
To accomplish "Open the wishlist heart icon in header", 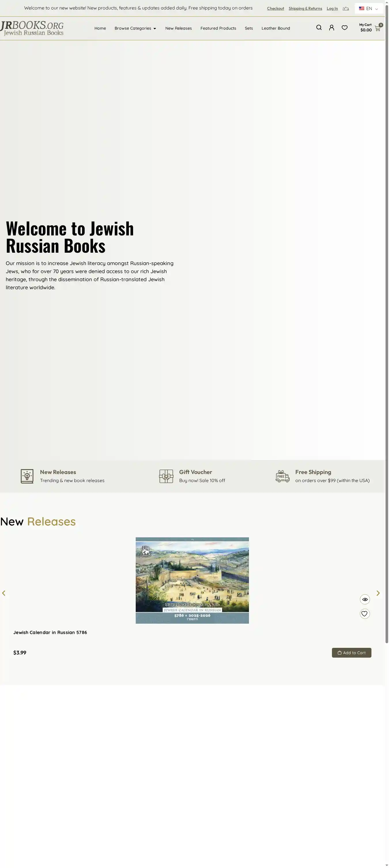I will [344, 28].
